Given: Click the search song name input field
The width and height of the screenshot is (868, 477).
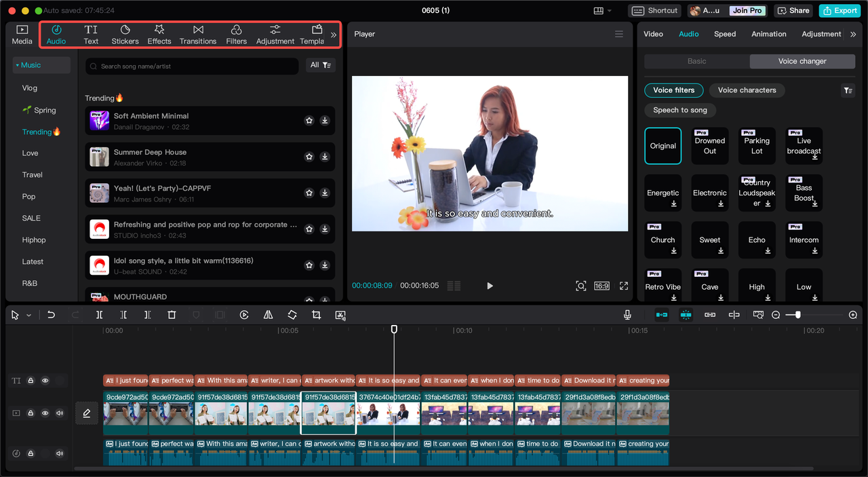Looking at the screenshot, I should click(x=192, y=66).
